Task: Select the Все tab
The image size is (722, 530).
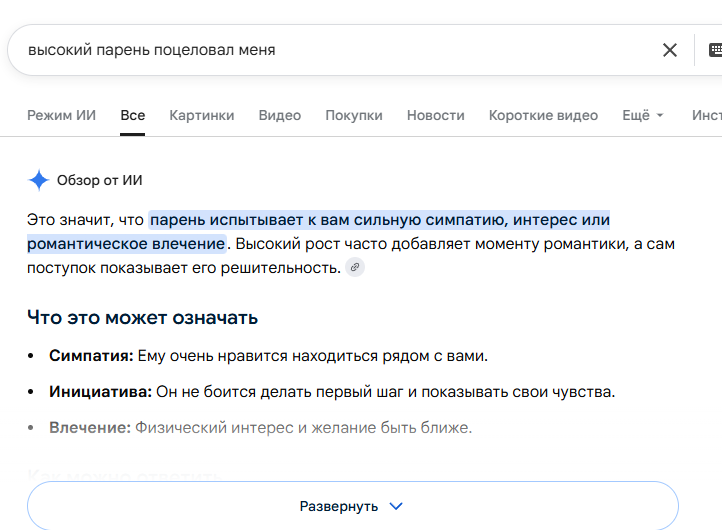Action: (x=133, y=115)
